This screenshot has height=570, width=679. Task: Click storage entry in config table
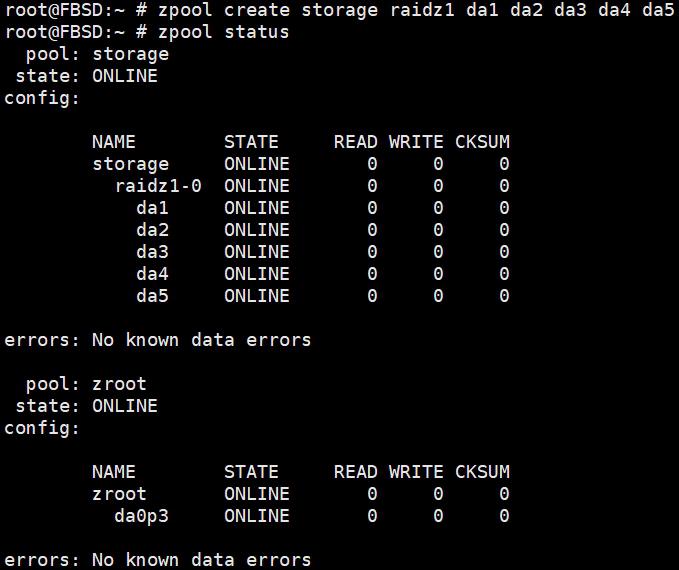(x=130, y=165)
